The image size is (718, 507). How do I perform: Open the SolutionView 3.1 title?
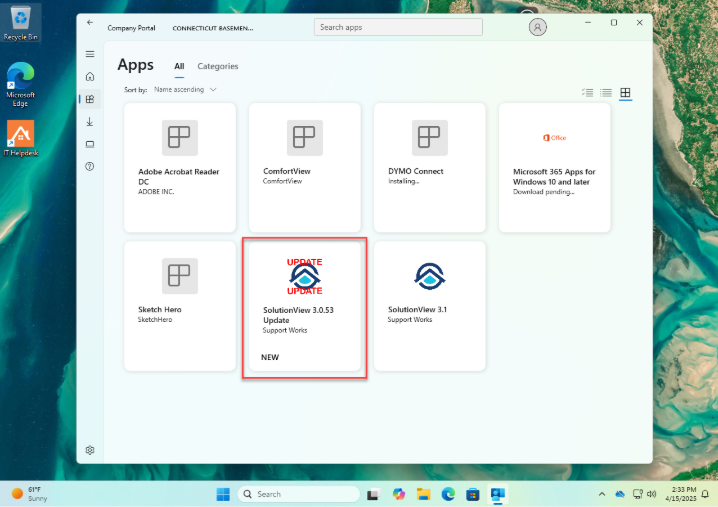[417, 310]
